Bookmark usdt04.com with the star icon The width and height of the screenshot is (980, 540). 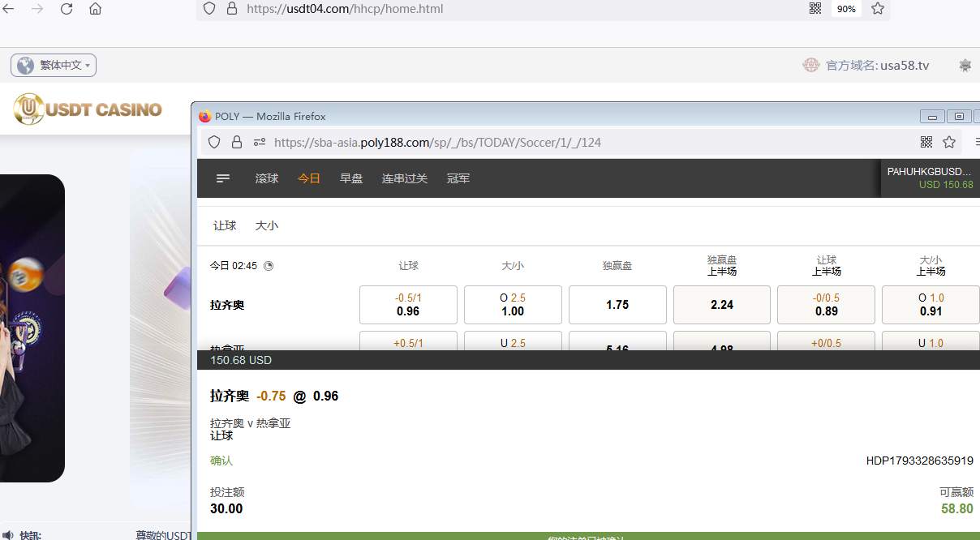point(878,9)
